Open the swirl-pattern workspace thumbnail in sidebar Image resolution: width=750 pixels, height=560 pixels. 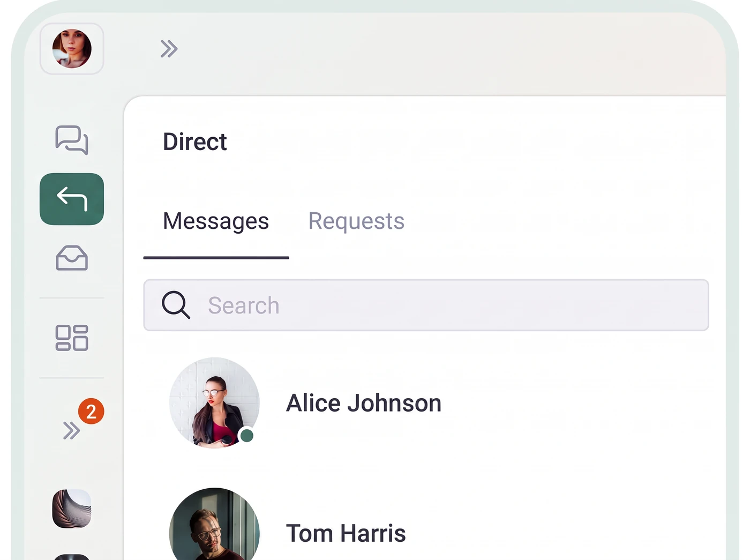(x=72, y=509)
